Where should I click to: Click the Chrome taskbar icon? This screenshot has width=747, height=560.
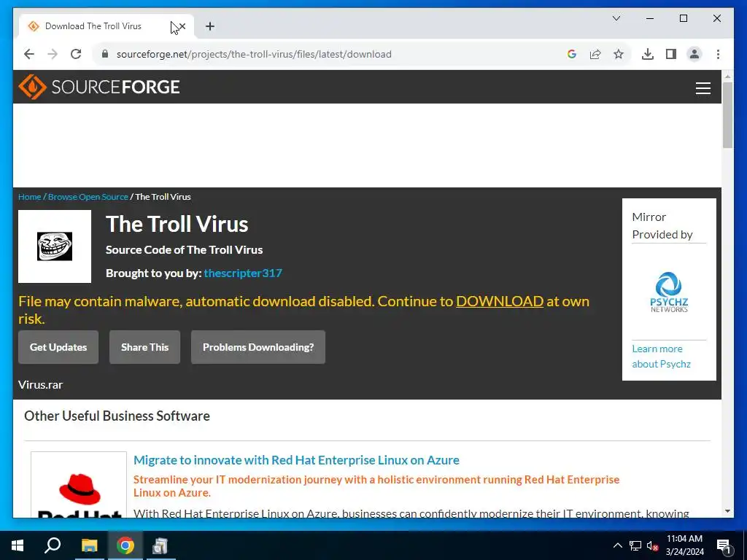point(125,545)
